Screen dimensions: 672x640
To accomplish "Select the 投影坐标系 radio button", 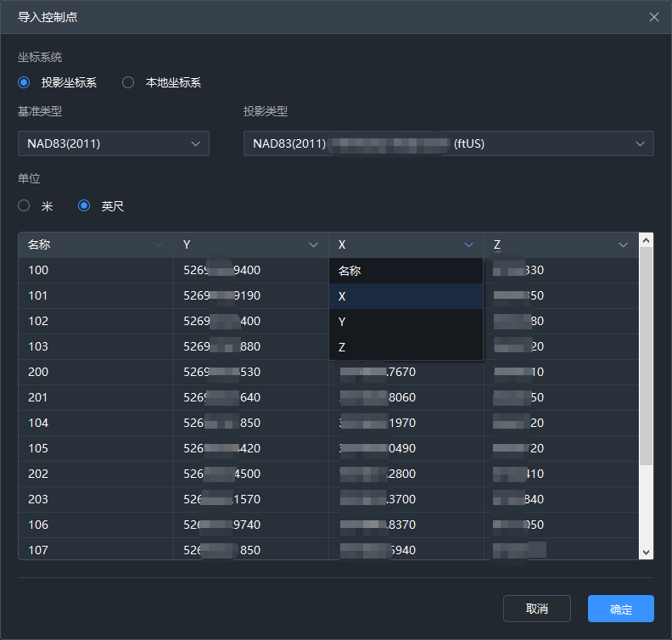I will pyautogui.click(x=25, y=82).
